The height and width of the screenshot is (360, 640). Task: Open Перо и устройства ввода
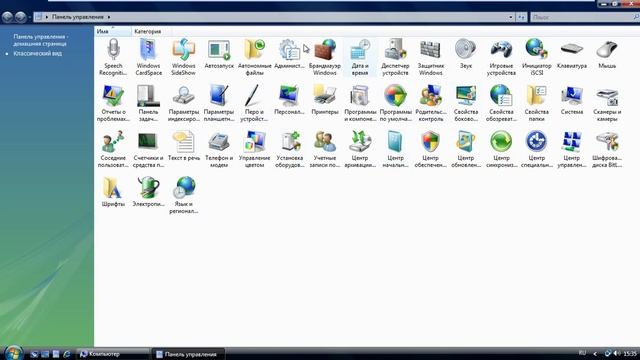coord(254,103)
